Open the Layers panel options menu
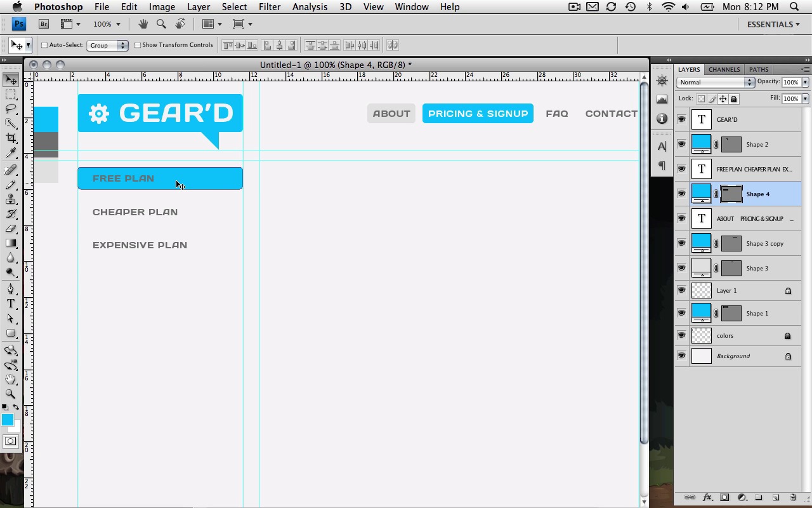 coord(805,69)
